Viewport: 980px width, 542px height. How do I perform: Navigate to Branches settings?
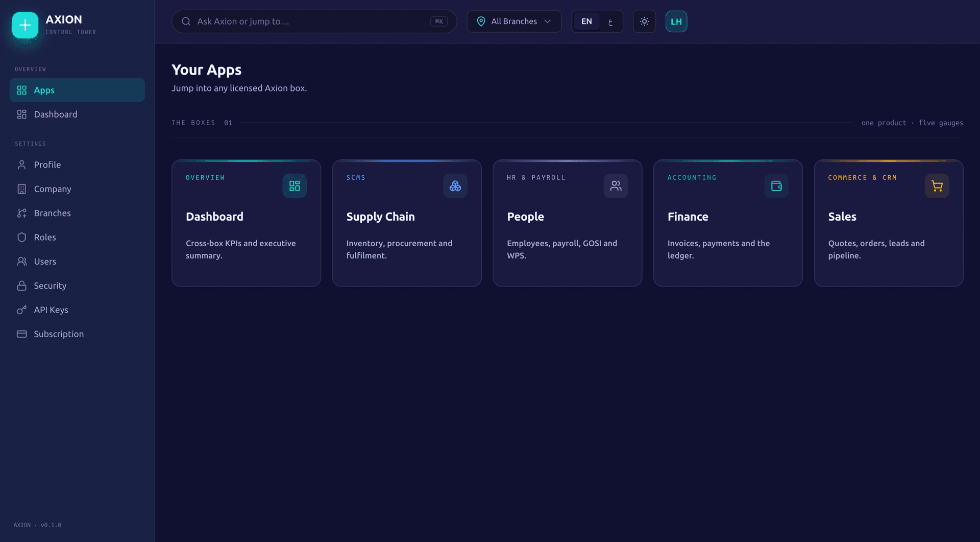[77, 213]
